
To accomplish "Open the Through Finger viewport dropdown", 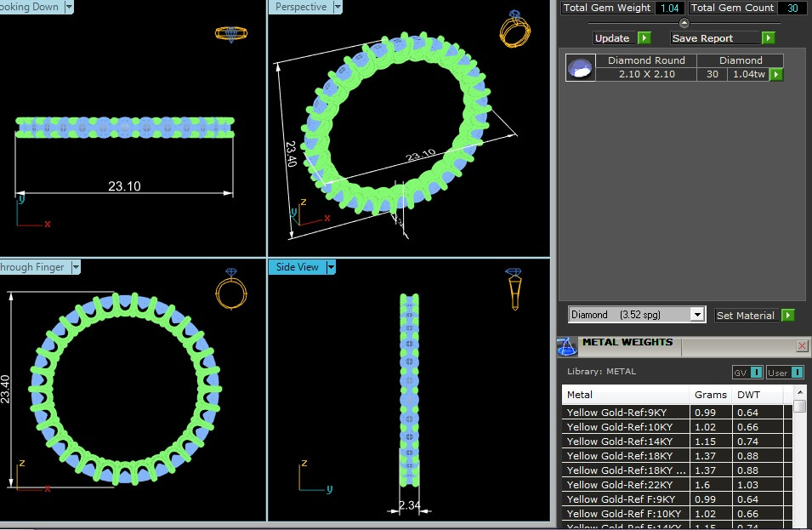I will pos(76,267).
